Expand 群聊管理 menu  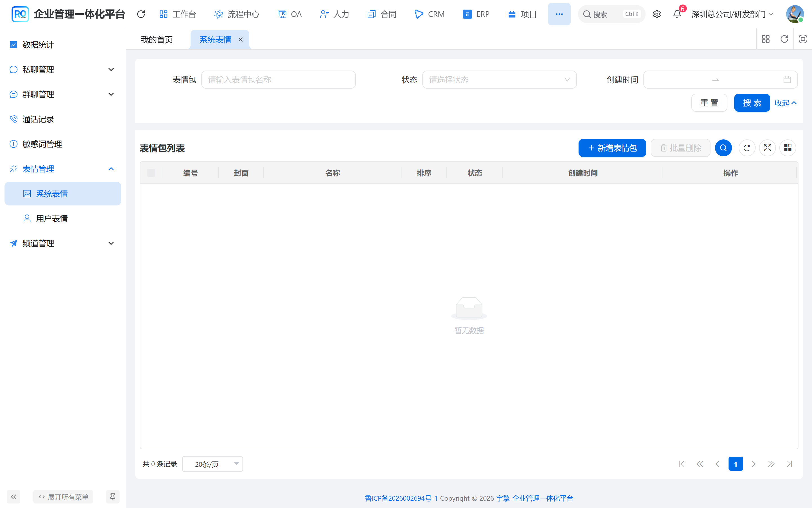tap(63, 95)
